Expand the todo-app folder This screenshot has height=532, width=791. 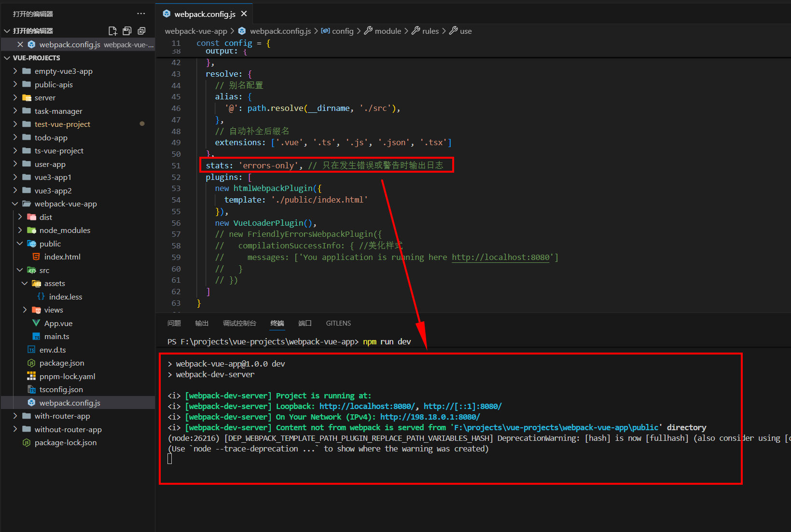[15, 137]
